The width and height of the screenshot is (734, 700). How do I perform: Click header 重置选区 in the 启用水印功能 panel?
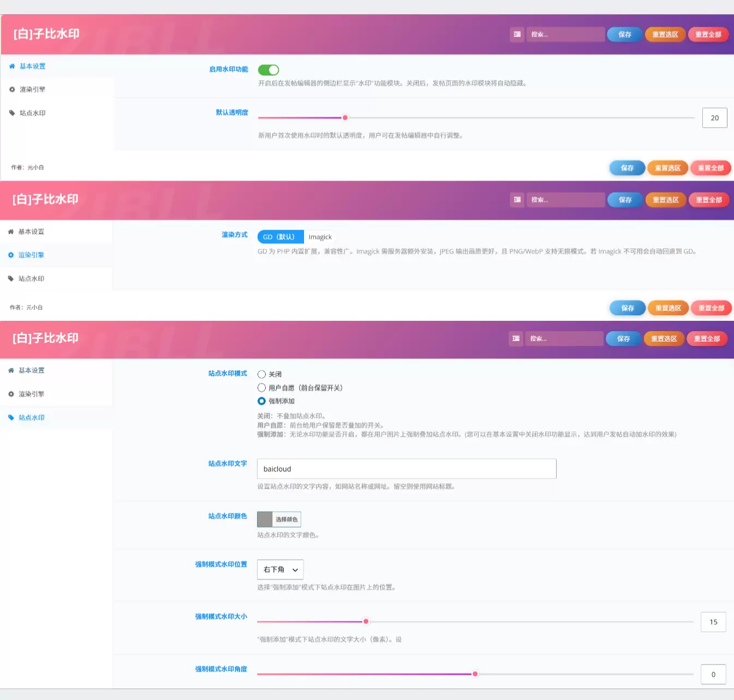(x=665, y=34)
